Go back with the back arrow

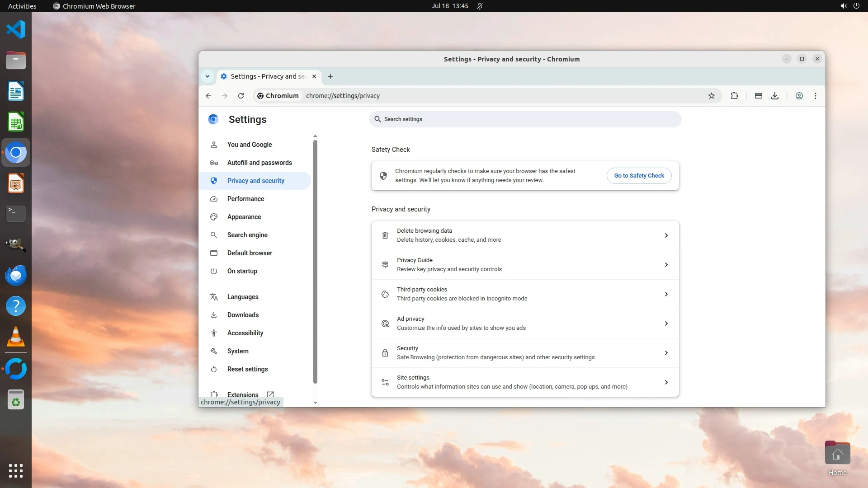[x=208, y=96]
